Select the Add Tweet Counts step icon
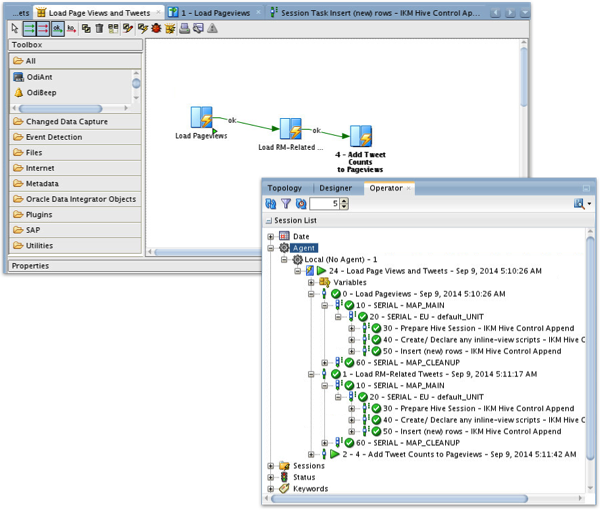Viewport: 600px width, 510px height. click(361, 136)
